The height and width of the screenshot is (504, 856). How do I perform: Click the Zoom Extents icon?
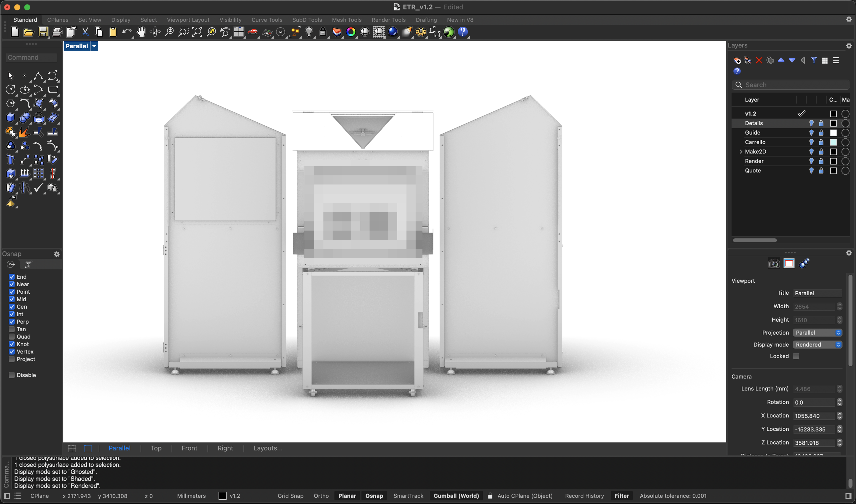point(197,32)
